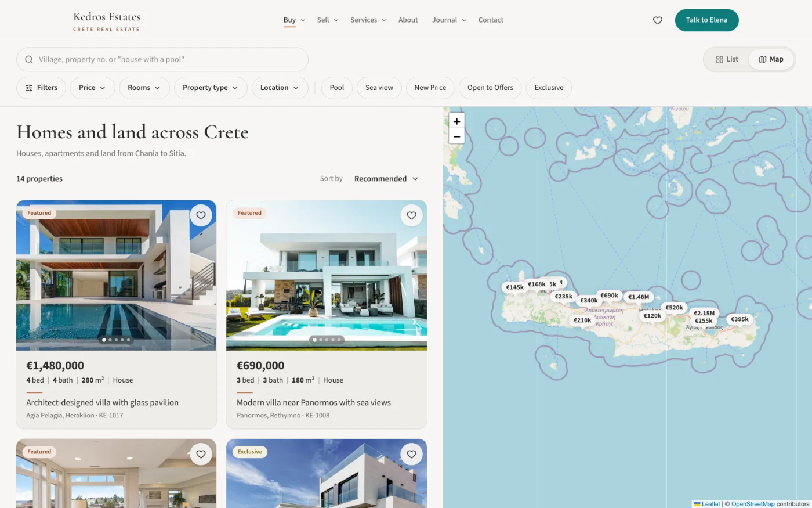Select the €395k map marker

coord(739,319)
